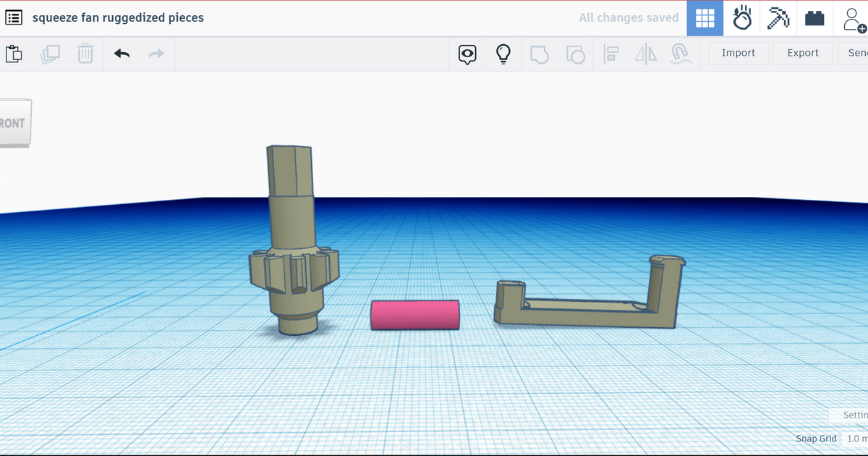Click the Mirror/Flip tool icon

(x=644, y=54)
